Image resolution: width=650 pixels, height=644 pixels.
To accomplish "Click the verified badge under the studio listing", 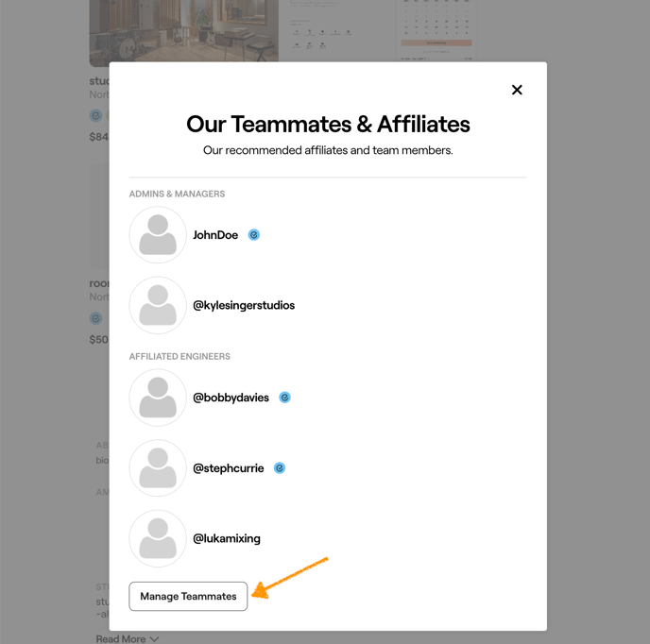I will 95,116.
